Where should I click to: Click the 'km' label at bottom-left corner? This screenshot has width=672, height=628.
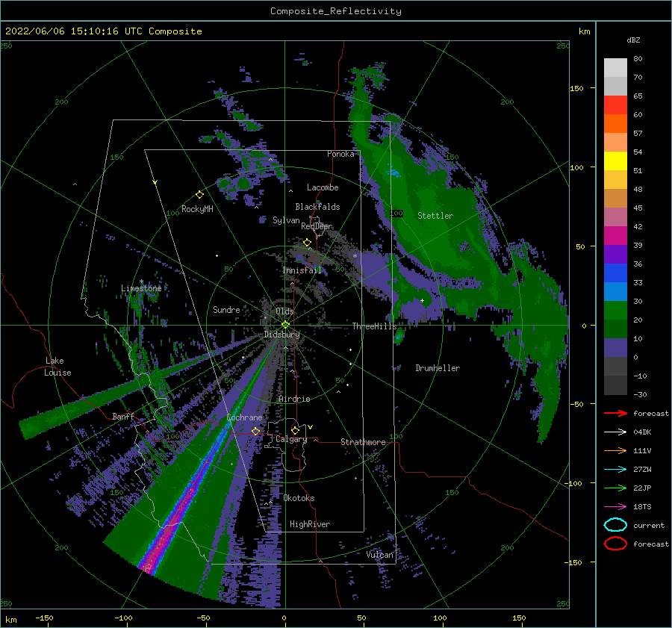(11, 620)
